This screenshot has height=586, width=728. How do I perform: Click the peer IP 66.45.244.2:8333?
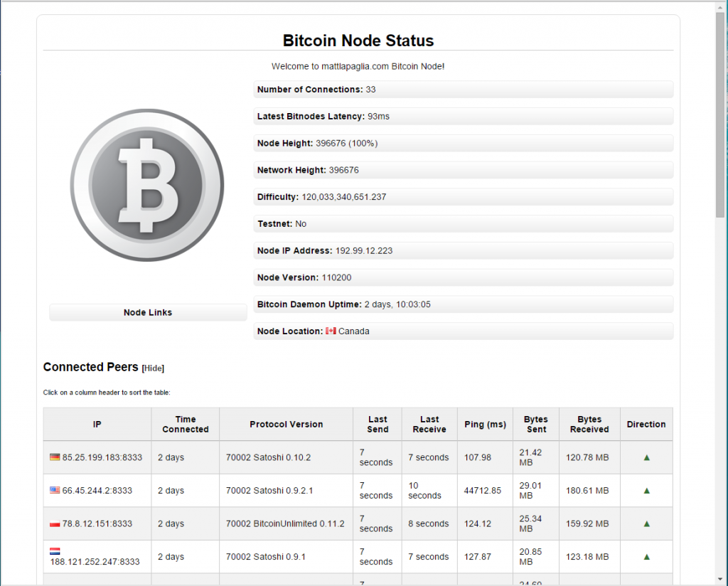pyautogui.click(x=97, y=490)
